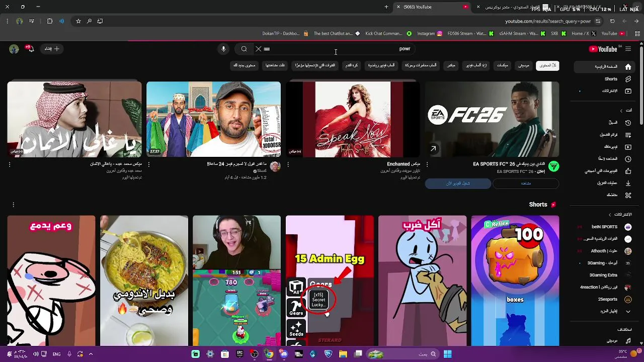
Task: Open the EA SPORTS FC26 ad thumbnail
Action: [492, 119]
